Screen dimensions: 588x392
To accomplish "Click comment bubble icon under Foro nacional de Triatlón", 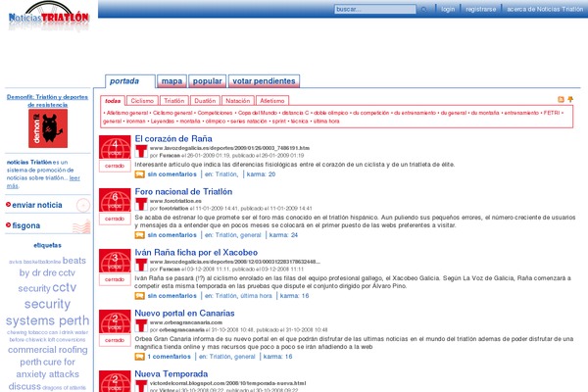I will point(139,235).
